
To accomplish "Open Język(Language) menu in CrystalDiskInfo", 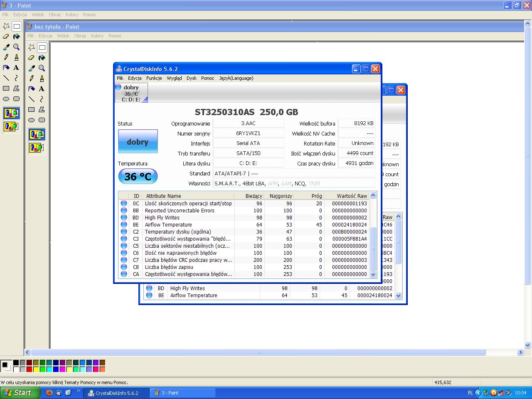I will (236, 78).
